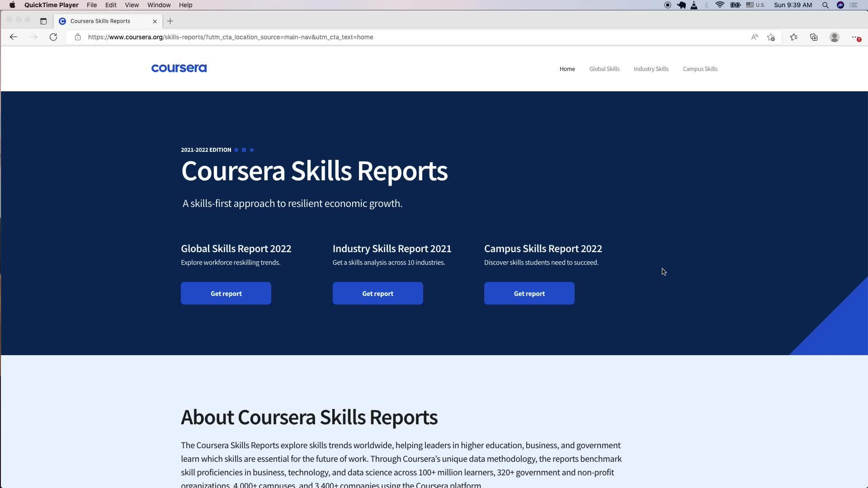Open the Campus Skills nav link

(x=700, y=69)
